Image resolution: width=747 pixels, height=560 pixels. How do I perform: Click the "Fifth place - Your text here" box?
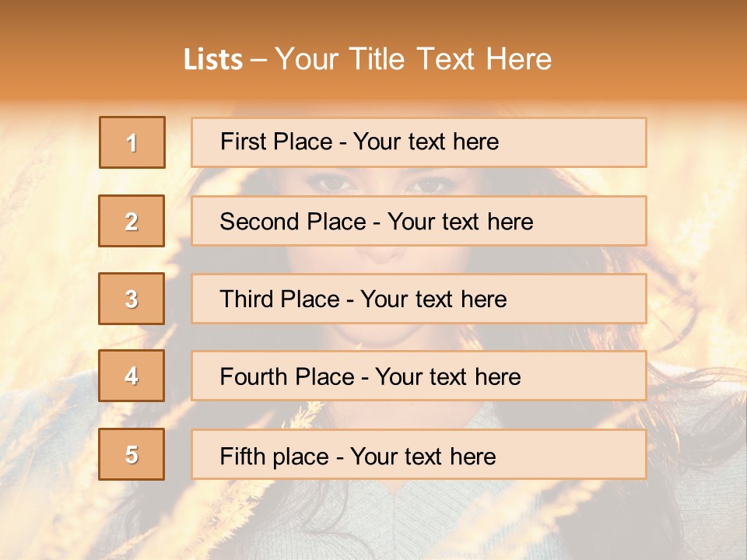419,454
